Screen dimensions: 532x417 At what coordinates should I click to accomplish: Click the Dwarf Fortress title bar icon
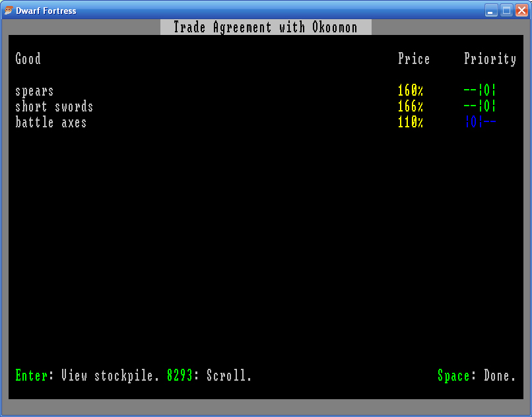(9, 11)
